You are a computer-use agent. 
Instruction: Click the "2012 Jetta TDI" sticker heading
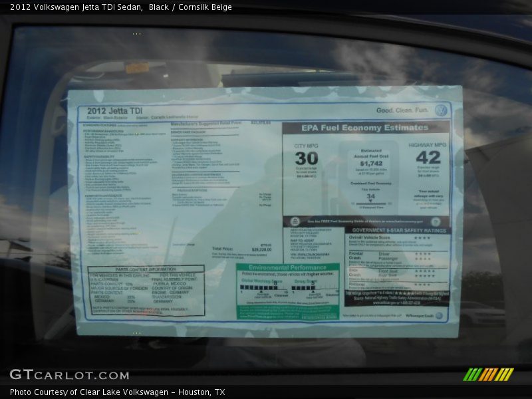click(x=114, y=111)
